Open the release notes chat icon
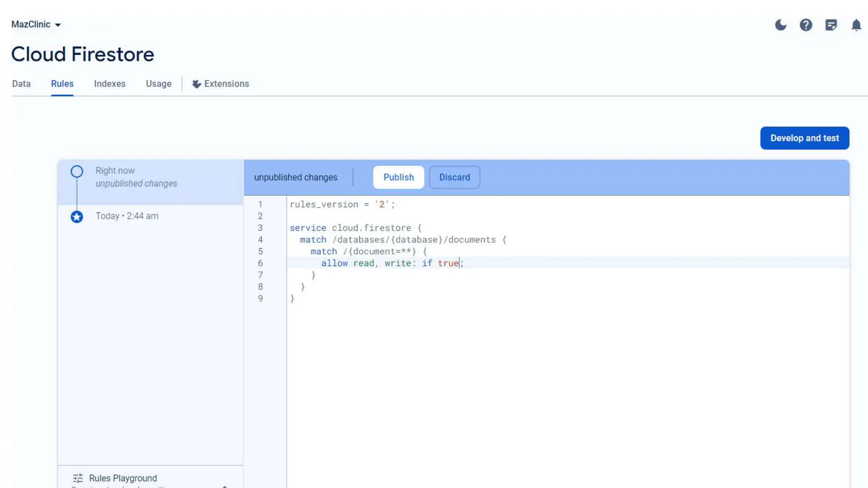868x488 pixels. [x=831, y=25]
